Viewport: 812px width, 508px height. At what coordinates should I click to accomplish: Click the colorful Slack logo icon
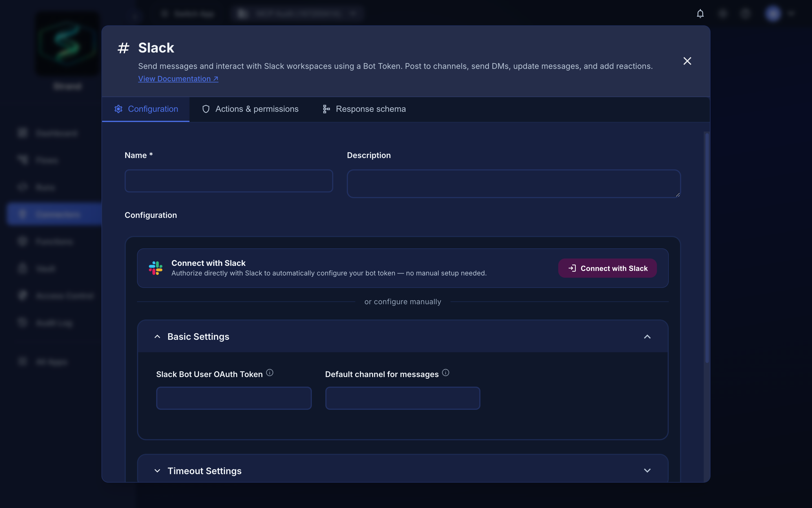(156, 268)
